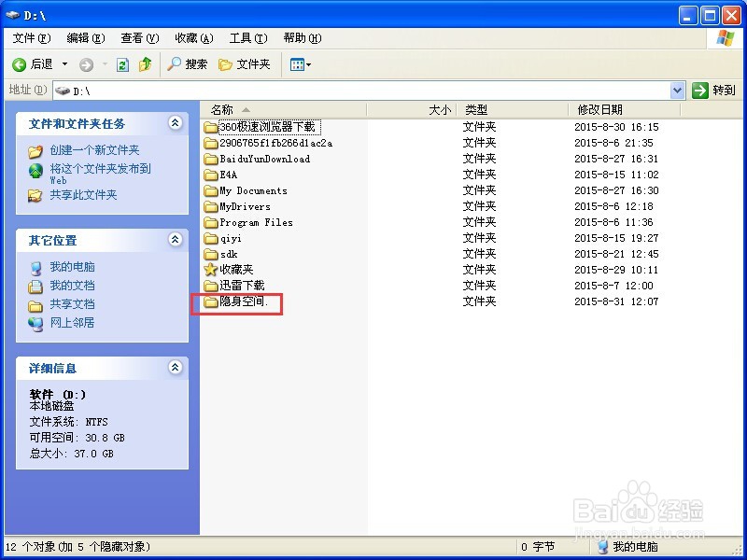Click the Windows flag logo icon

tap(725, 38)
